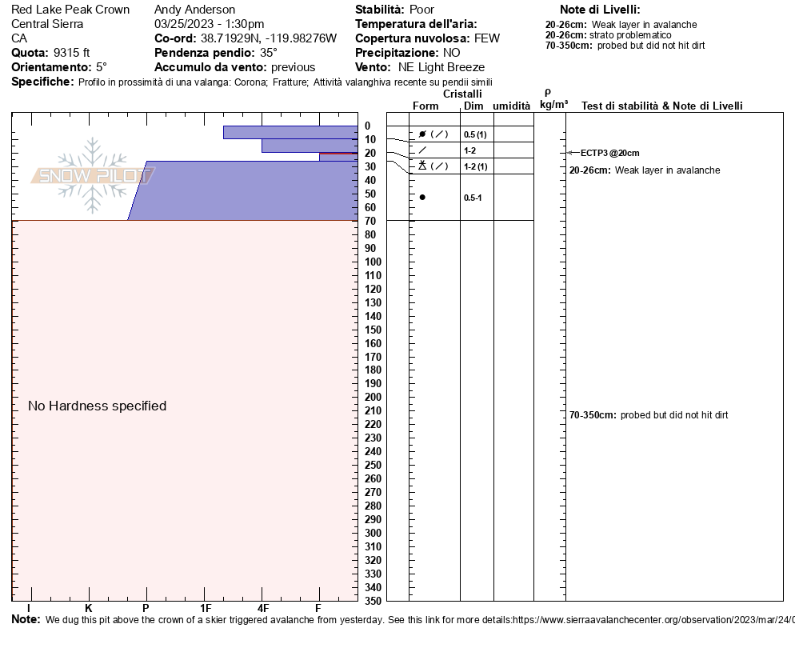Click the Precipitazione NO value
The width and height of the screenshot is (795, 672).
click(451, 53)
